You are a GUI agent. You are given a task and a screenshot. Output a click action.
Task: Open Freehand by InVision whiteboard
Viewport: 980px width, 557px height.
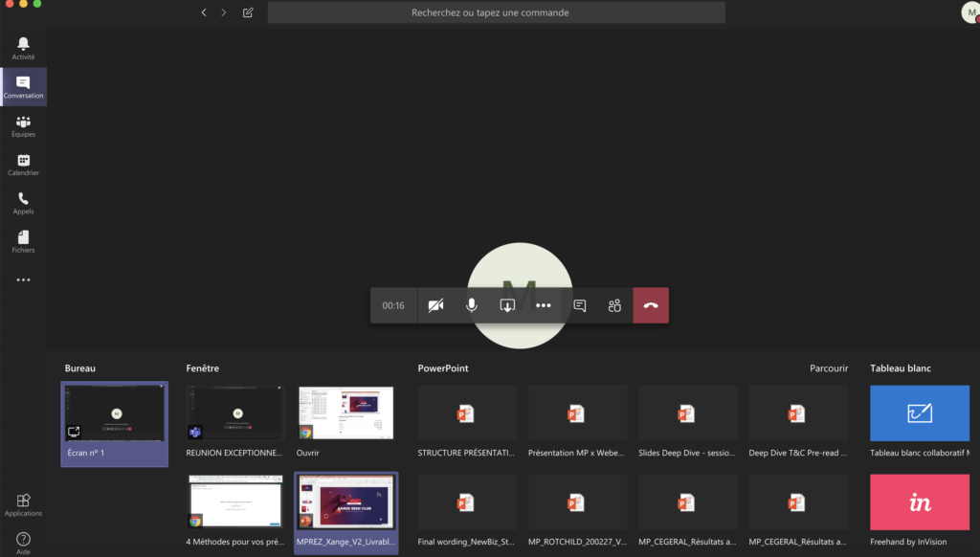coord(920,511)
